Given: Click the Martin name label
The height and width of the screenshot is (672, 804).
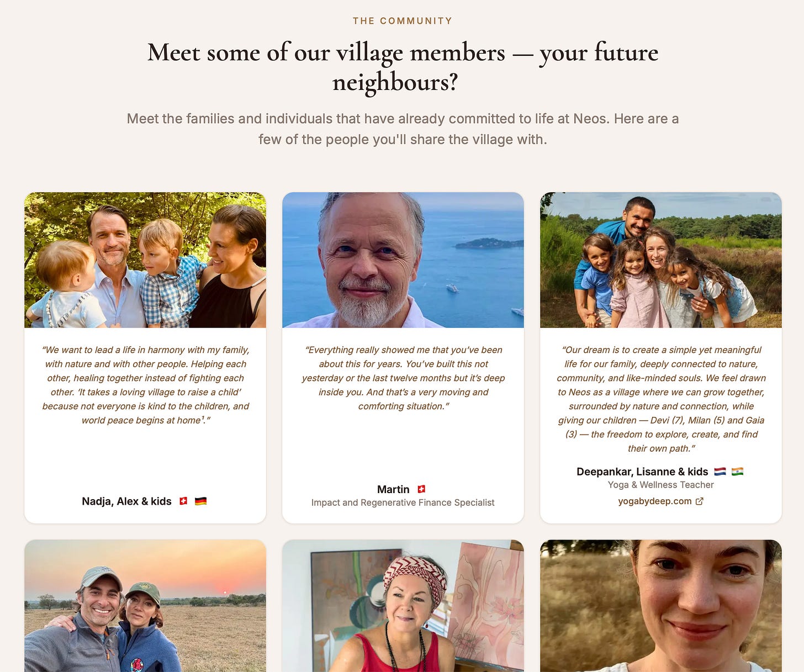Looking at the screenshot, I should (x=393, y=489).
